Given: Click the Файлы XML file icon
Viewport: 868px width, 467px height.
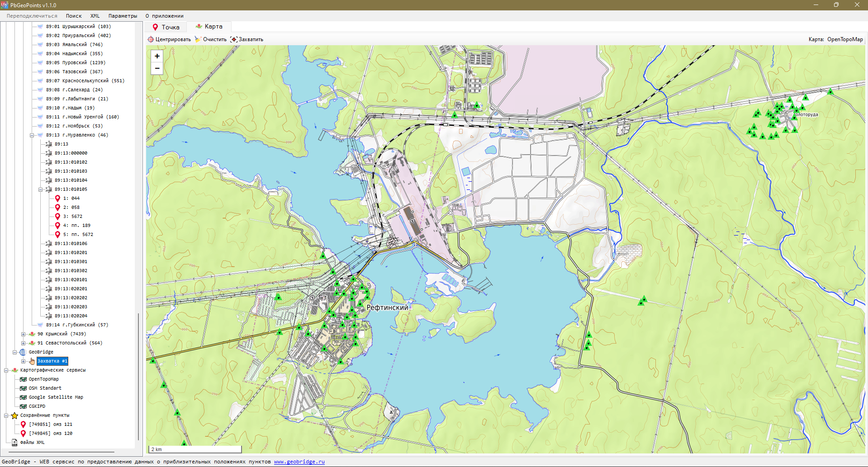Looking at the screenshot, I should click(14, 443).
